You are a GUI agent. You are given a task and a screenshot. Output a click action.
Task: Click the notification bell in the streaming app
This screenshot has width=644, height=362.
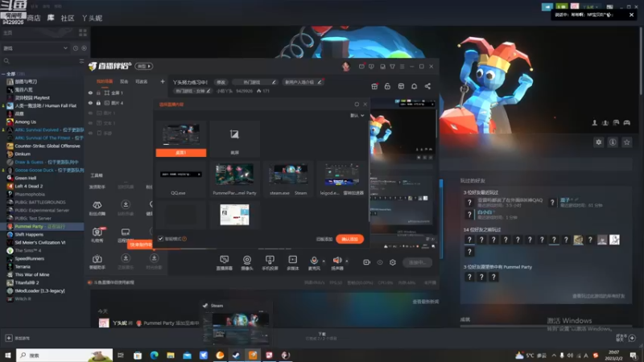pyautogui.click(x=414, y=86)
